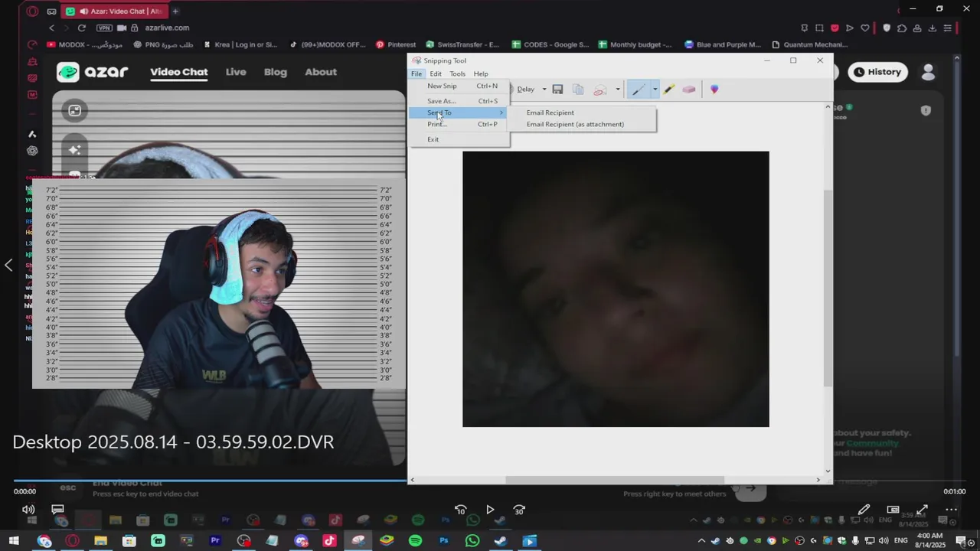Open the About link on Azar
This screenshot has width=980, height=551.
point(321,72)
